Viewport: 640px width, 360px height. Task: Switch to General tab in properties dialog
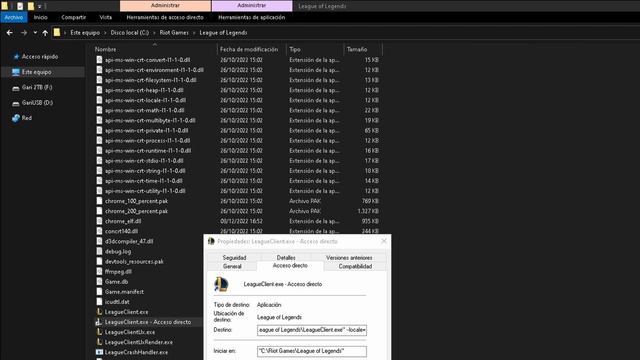232,267
